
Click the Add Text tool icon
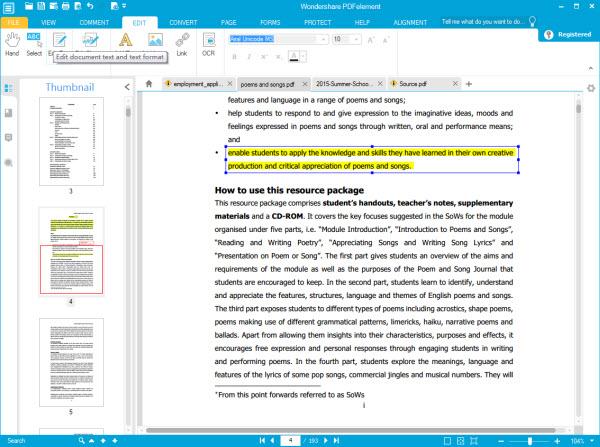(x=126, y=40)
